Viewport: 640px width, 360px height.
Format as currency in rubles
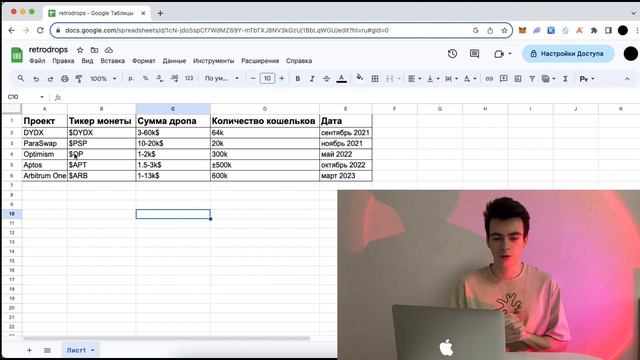click(x=131, y=78)
